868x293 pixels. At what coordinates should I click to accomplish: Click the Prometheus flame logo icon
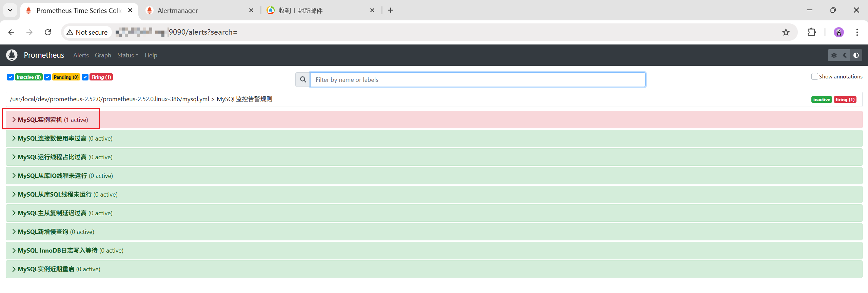point(12,55)
